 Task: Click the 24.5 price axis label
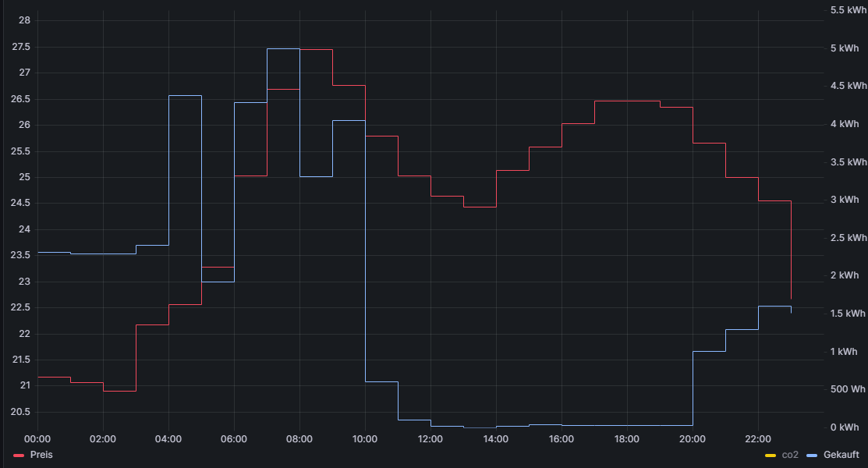(x=21, y=204)
